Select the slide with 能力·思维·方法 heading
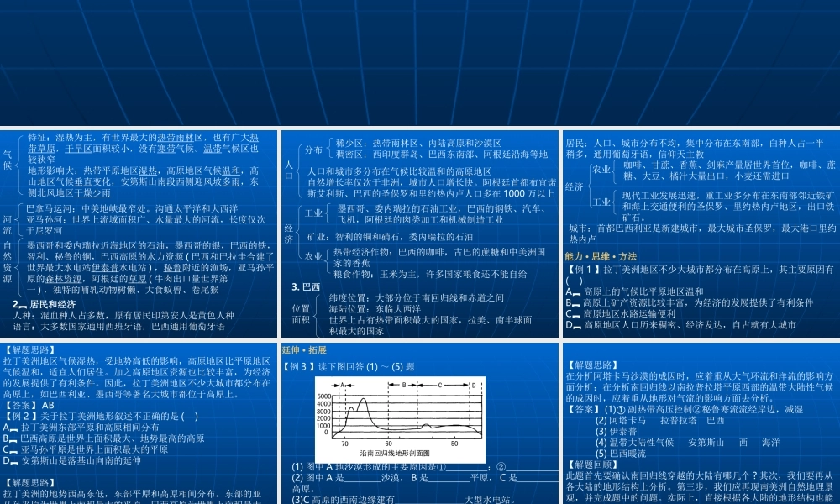Screen dimensions: 840x504 click(x=701, y=234)
